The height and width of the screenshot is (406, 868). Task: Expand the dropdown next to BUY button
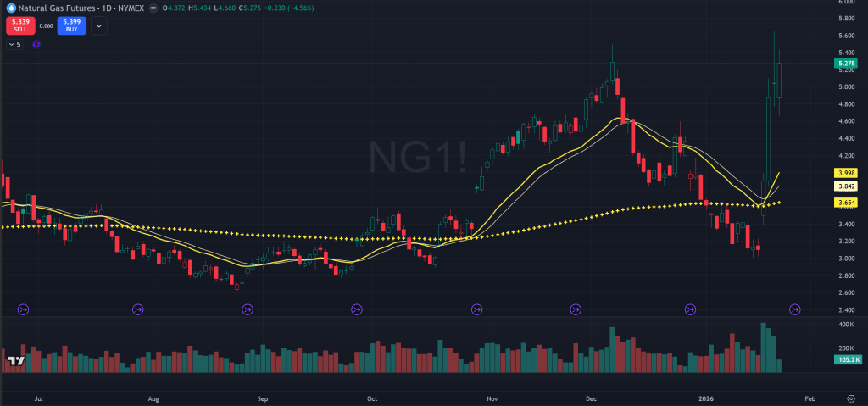point(99,26)
